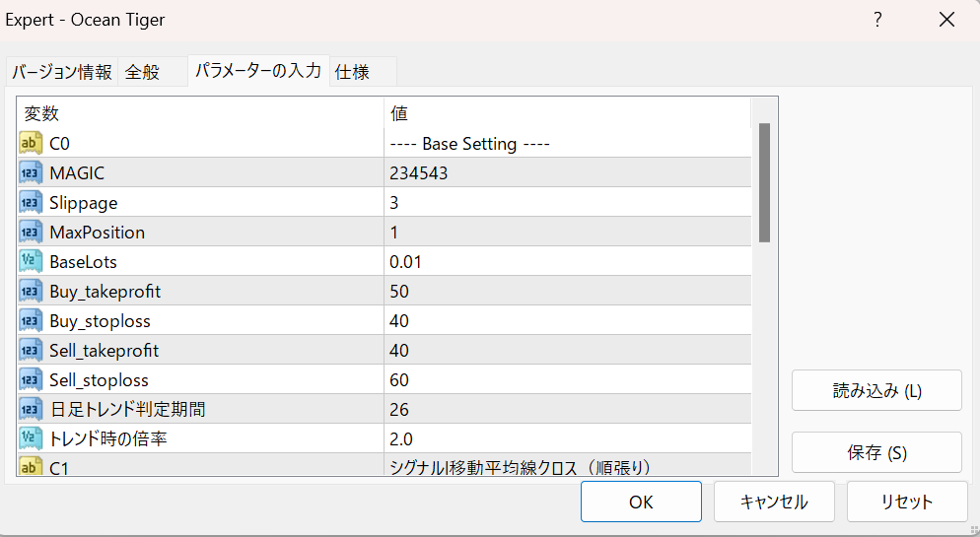This screenshot has height=537, width=980.
Task: Click the integer icon beside MAGIC
Action: (x=30, y=173)
